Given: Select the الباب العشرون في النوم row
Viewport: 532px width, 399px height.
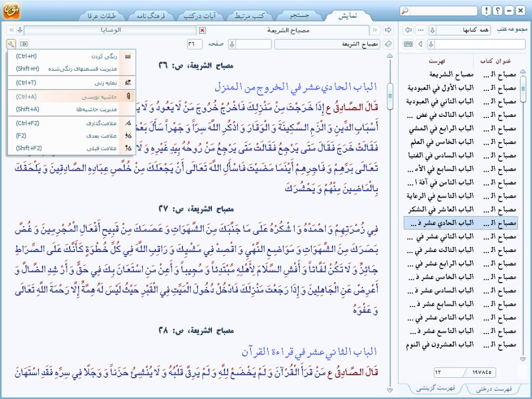Looking at the screenshot, I should click(461, 345).
